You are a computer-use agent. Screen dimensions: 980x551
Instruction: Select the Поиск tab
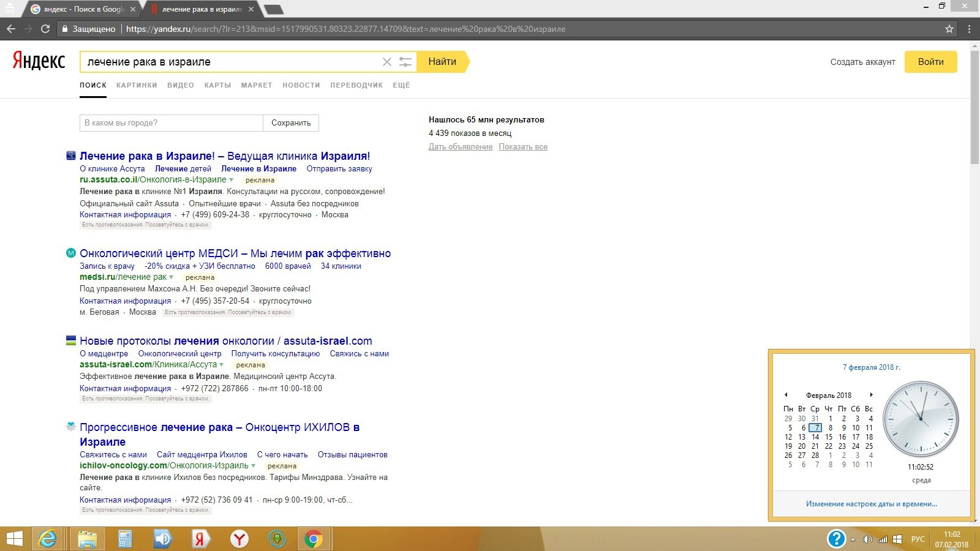93,85
